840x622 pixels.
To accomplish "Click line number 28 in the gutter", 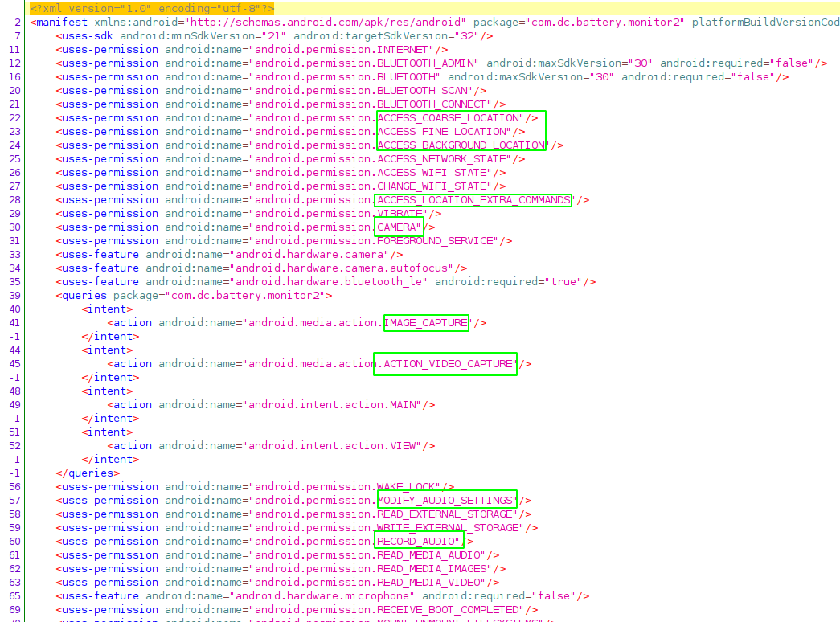I will point(15,200).
